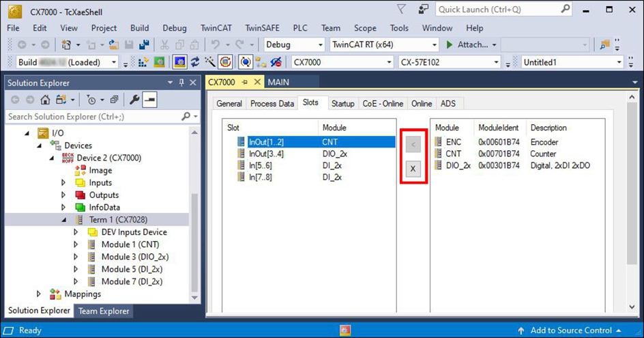
Task: Click the notifications flag icon in title bar
Action: point(401,9)
